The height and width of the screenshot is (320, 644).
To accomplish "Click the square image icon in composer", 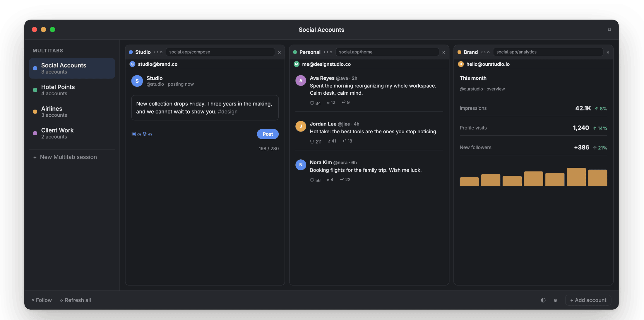I will [133, 134].
